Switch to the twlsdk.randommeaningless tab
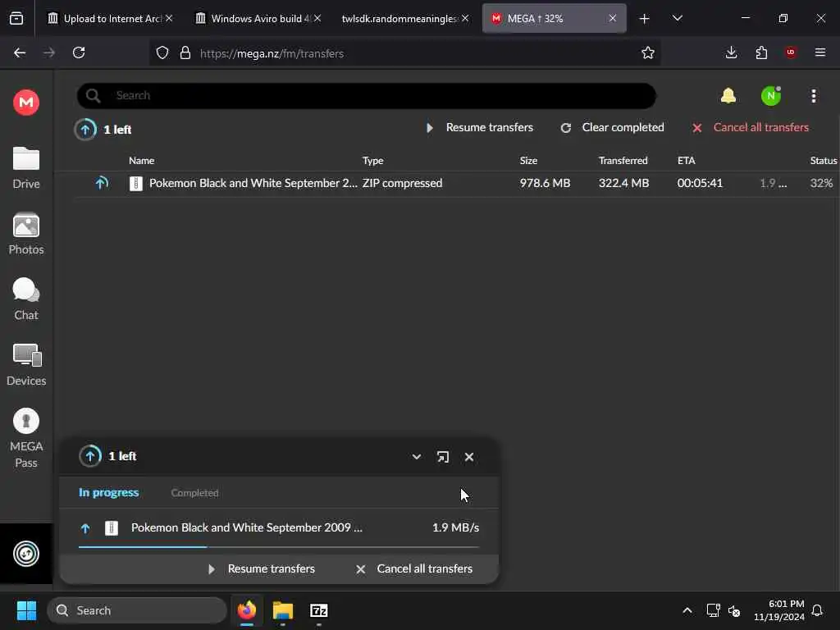The height and width of the screenshot is (630, 840). tap(405, 19)
